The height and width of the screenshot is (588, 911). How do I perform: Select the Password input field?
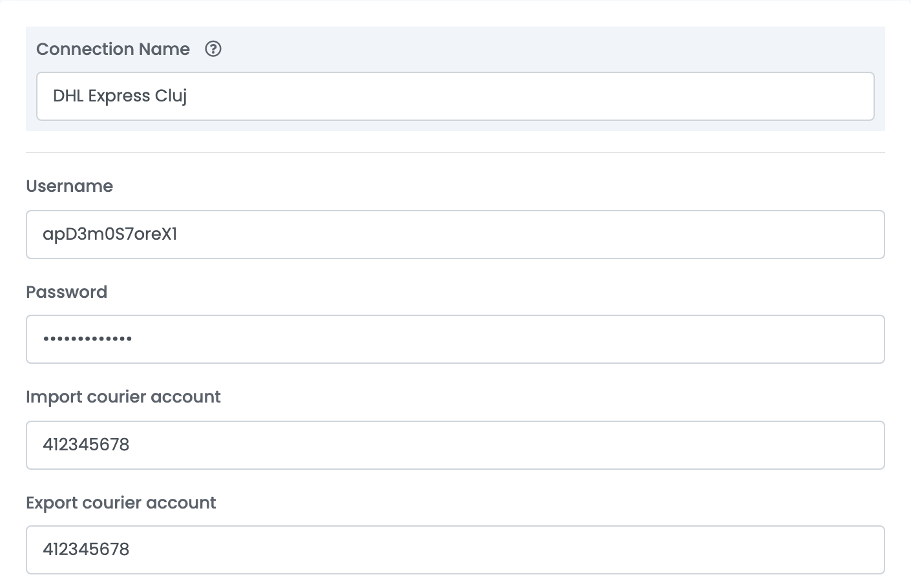(x=455, y=339)
